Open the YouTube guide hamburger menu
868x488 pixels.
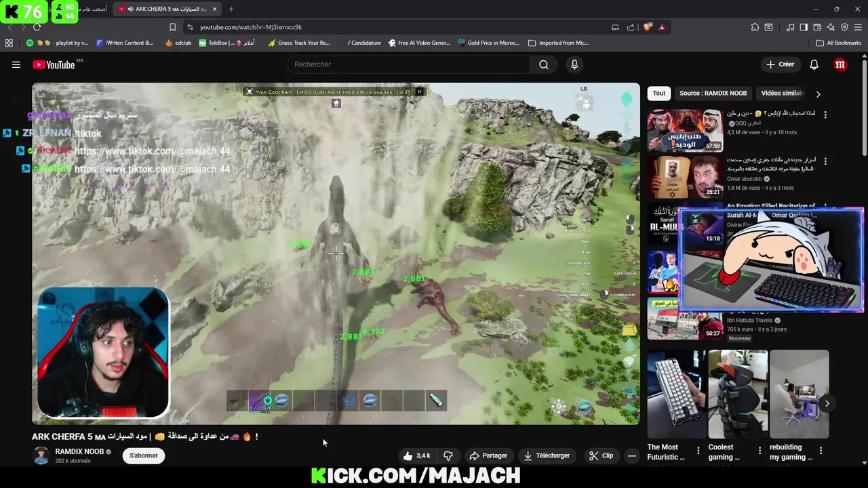click(16, 64)
